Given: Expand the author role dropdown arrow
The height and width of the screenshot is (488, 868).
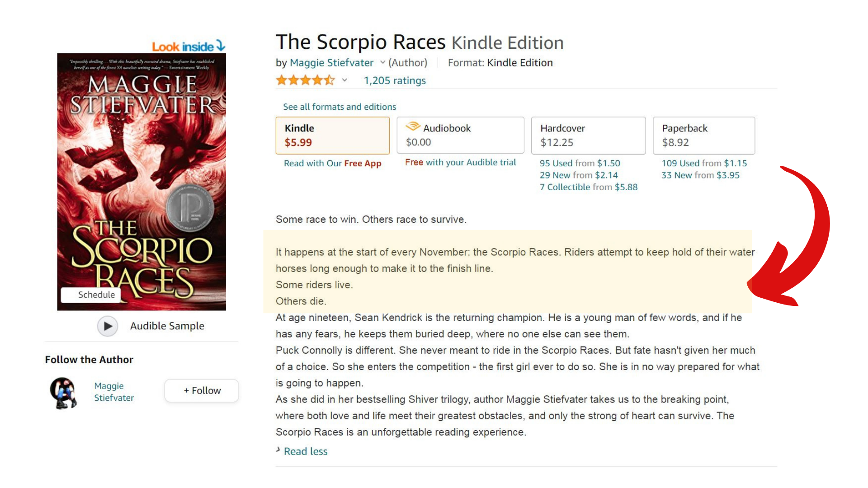Looking at the screenshot, I should point(382,62).
